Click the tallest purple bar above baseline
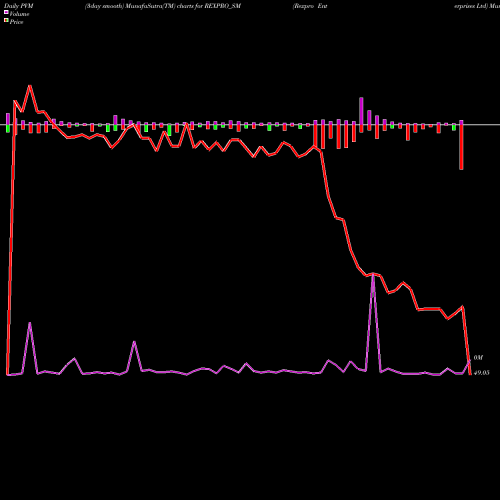500x500 pixels. [361, 111]
